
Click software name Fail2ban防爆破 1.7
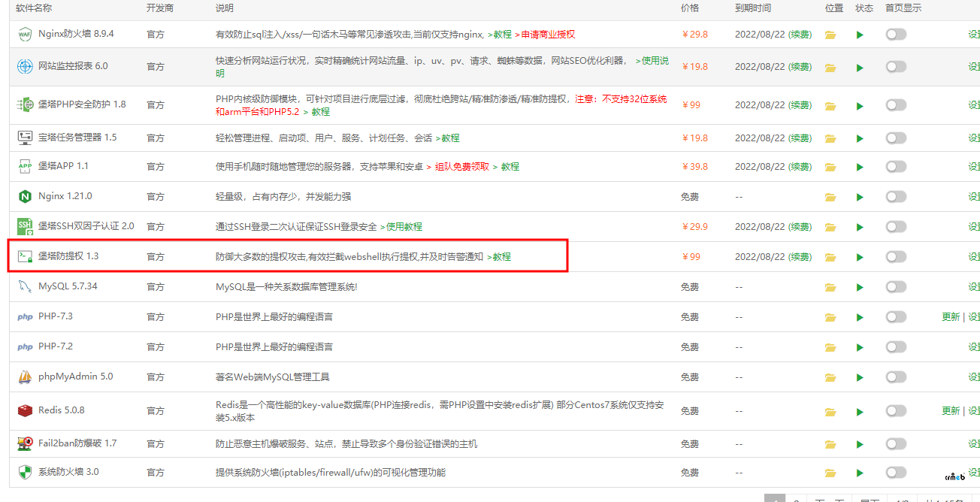coord(77,443)
